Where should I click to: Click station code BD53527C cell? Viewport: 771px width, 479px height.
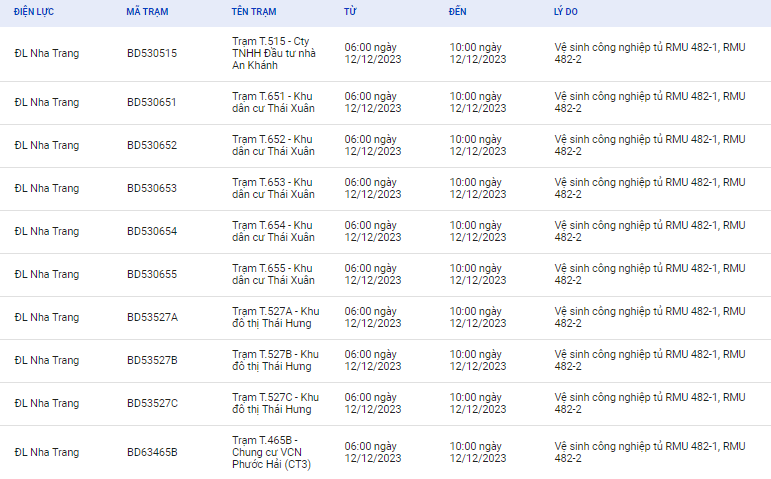[x=152, y=403]
